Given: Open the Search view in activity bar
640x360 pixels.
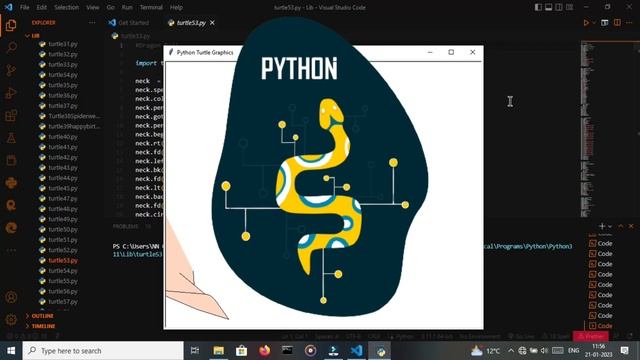Looking at the screenshot, I should coord(11,48).
